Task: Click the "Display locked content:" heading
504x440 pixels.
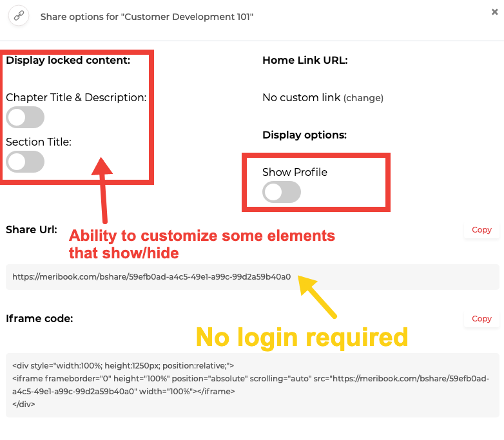Action: [x=68, y=60]
